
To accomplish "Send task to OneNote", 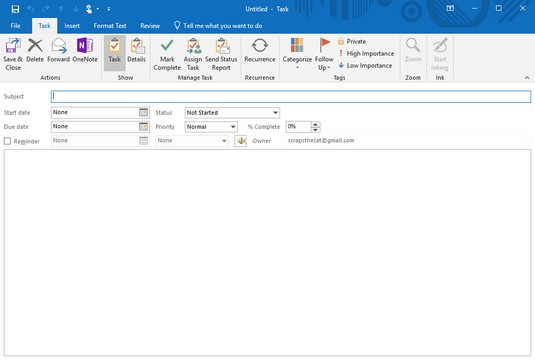I will (x=85, y=51).
